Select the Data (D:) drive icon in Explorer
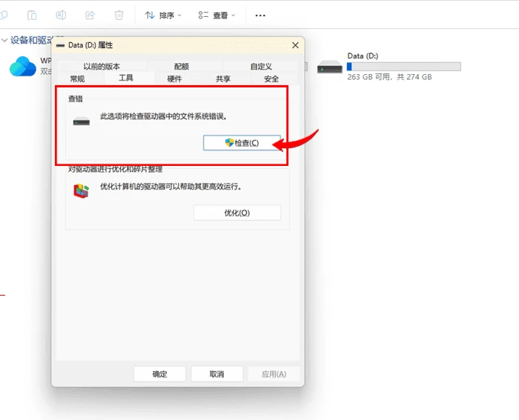This screenshot has height=420, width=519. (330, 67)
